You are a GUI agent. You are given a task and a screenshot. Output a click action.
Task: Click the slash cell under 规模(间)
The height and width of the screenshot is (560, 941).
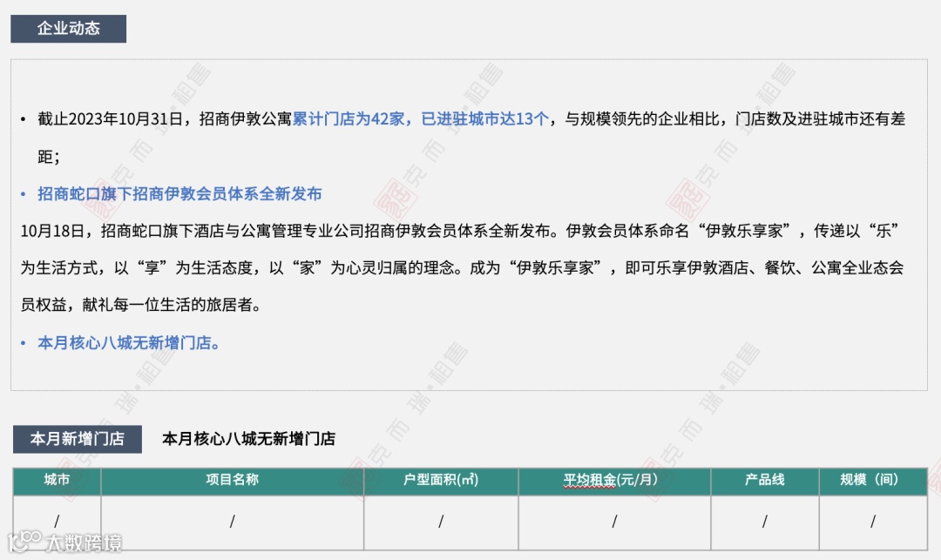[x=873, y=523]
